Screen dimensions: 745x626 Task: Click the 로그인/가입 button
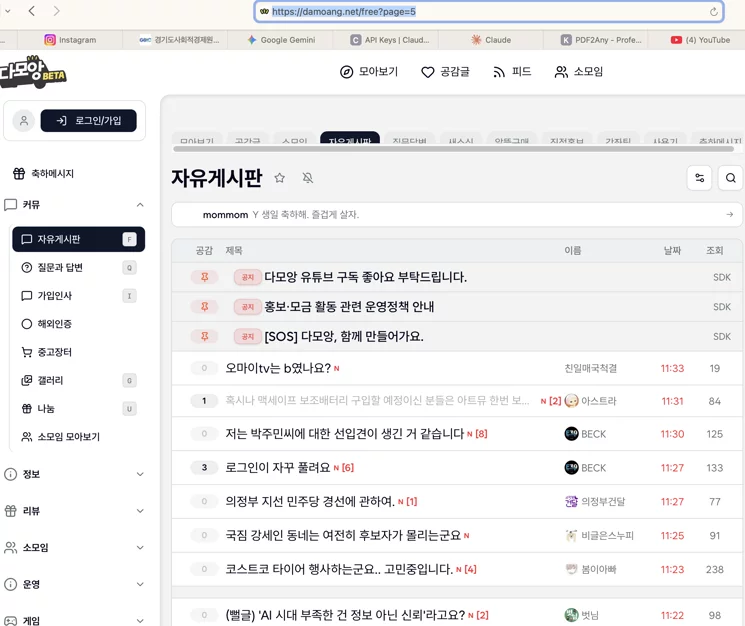88,121
